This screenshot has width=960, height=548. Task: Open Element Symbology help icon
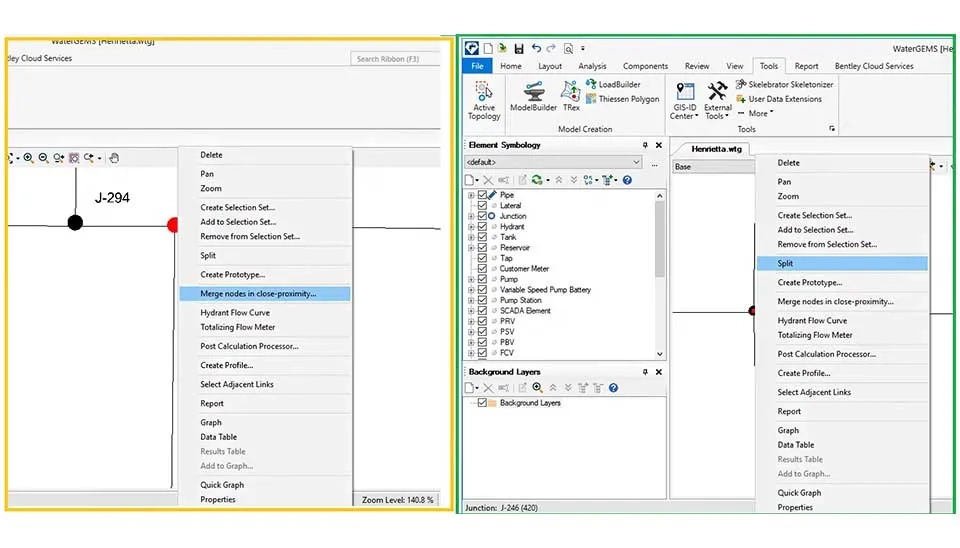[x=627, y=180]
